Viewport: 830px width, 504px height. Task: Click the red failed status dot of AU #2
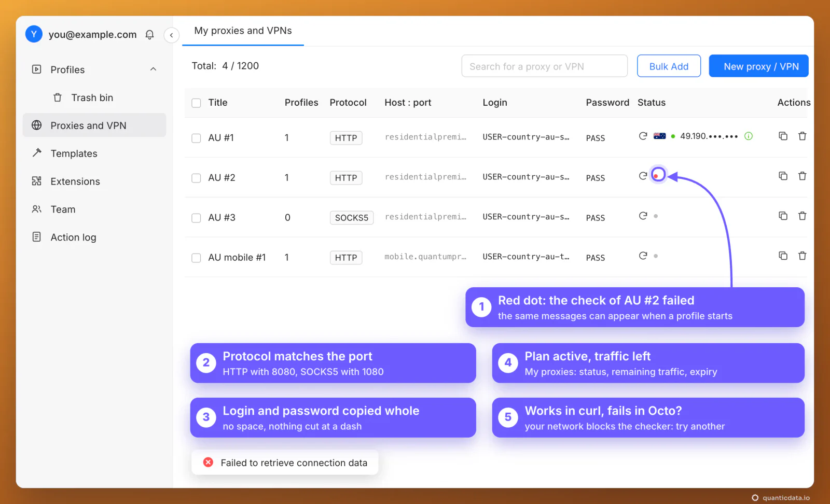point(656,176)
